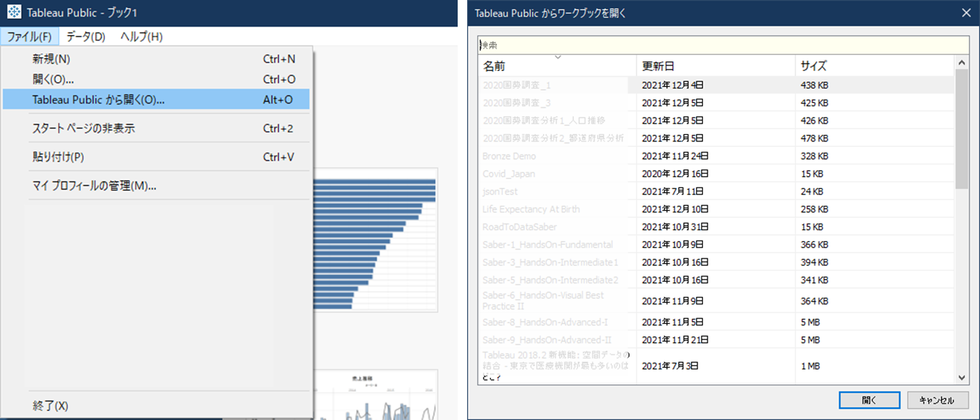The height and width of the screenshot is (420, 980).
Task: Select 2020国勢調査分析2_都道府県分析 workbook
Action: pyautogui.click(x=716, y=139)
